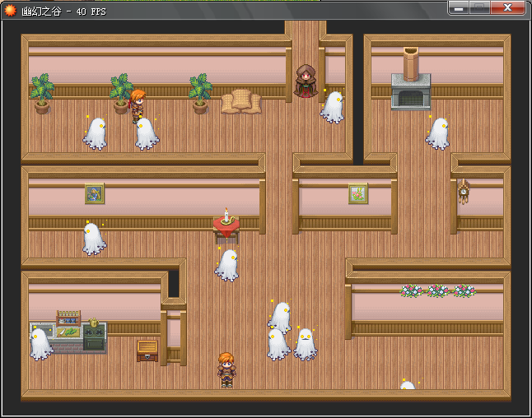This screenshot has height=418, width=532.
Task: Click the ghost under the blue portrait painting
Action: [x=95, y=239]
